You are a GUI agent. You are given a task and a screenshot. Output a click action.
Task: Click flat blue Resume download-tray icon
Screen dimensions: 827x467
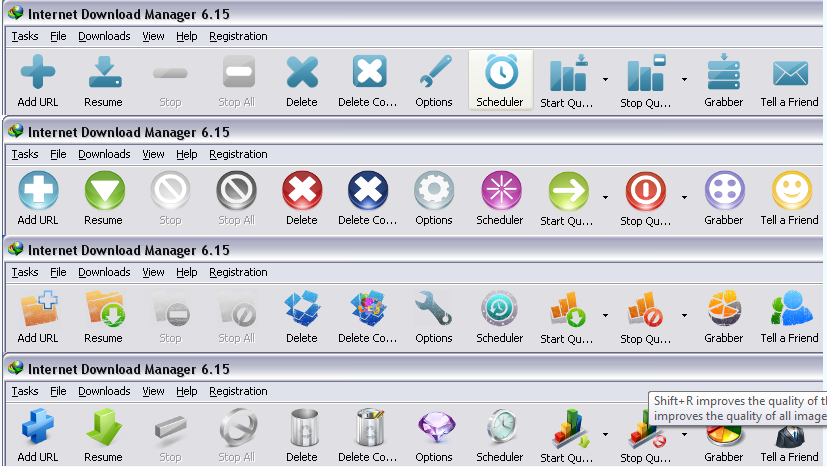point(105,71)
